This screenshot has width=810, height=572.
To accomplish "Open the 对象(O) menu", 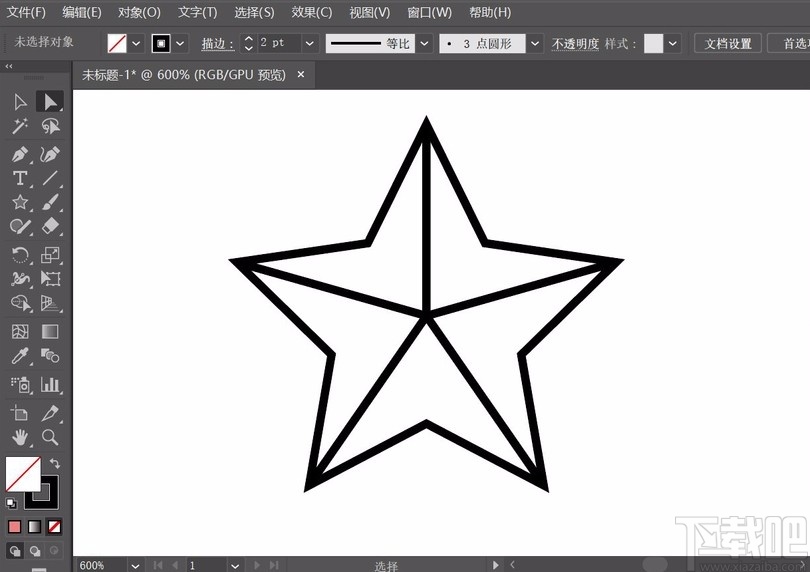I will 139,12.
